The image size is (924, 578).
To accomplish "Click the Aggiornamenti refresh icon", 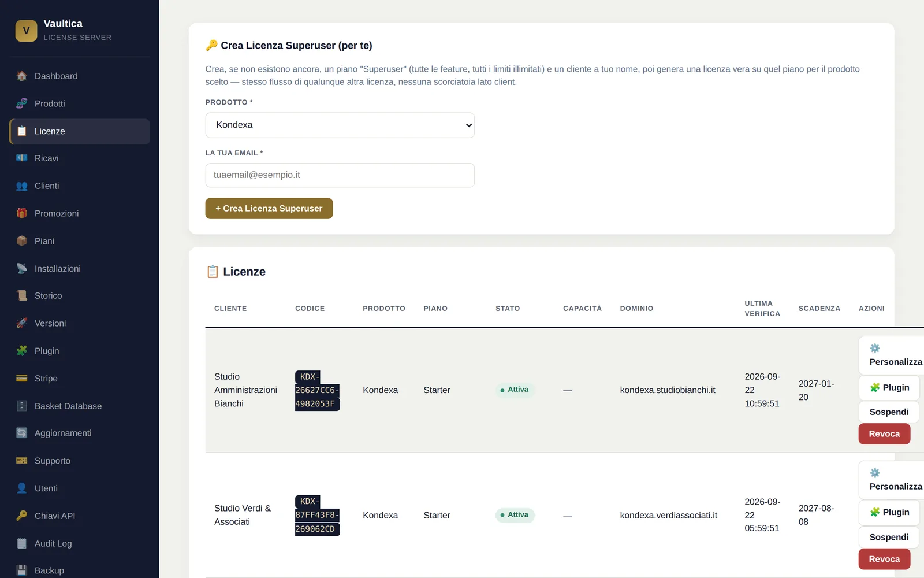I will (22, 433).
